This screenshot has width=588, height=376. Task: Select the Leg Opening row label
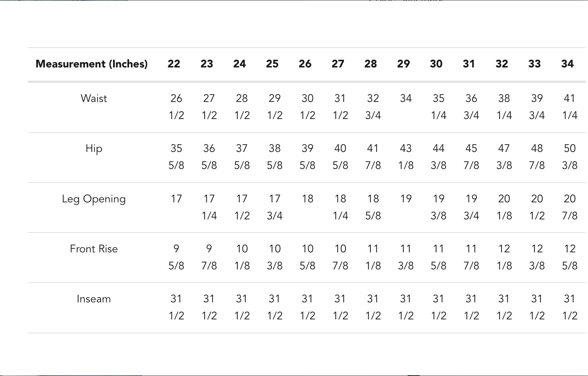[94, 199]
